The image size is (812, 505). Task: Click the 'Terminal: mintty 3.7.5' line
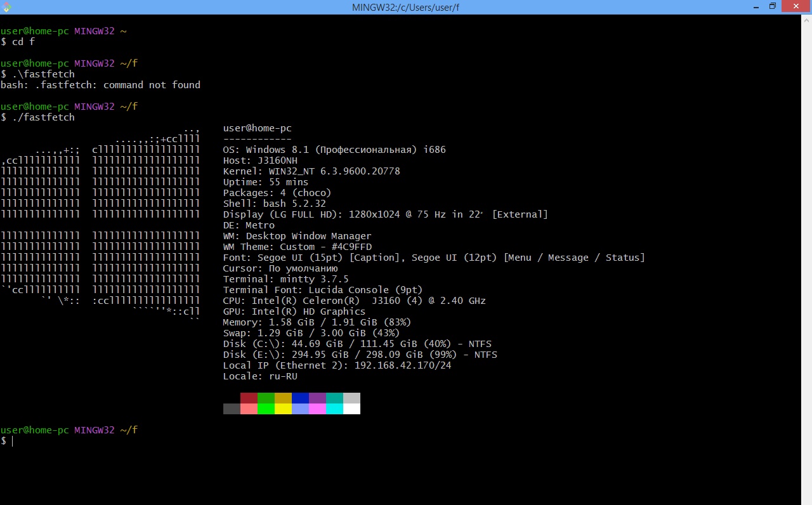point(286,279)
